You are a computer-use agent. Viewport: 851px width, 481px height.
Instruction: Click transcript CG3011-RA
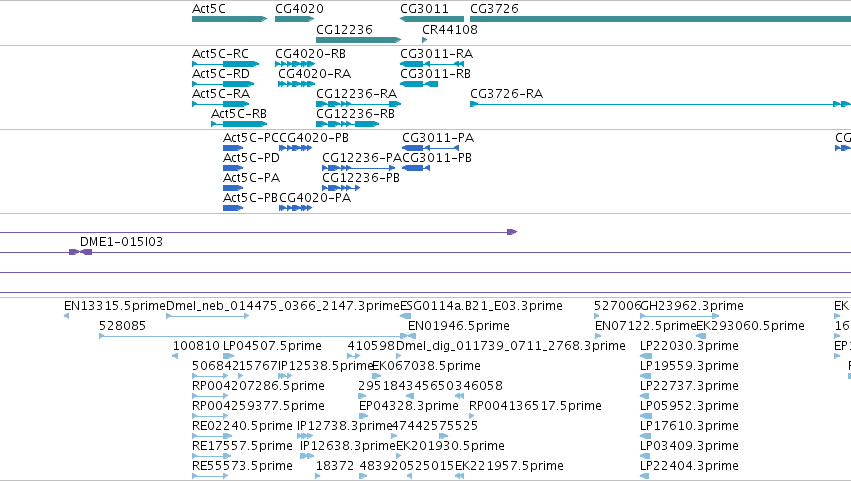[x=432, y=64]
